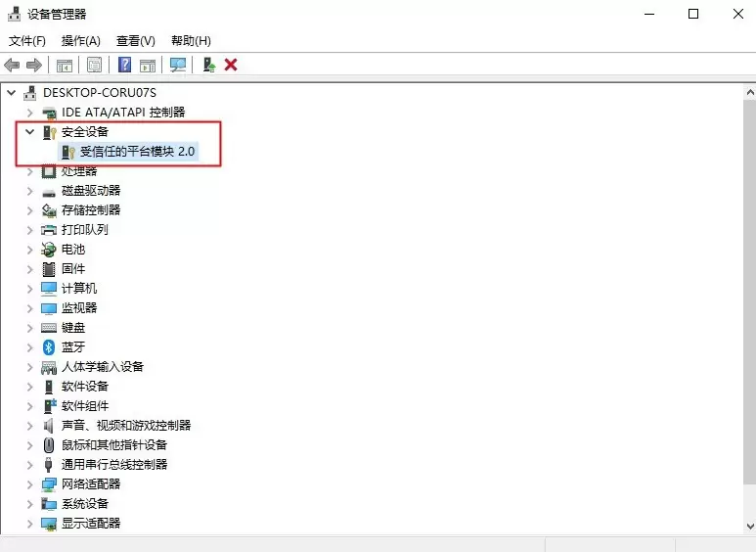This screenshot has width=756, height=552.
Task: Select the 计算机 label
Action: click(x=79, y=289)
